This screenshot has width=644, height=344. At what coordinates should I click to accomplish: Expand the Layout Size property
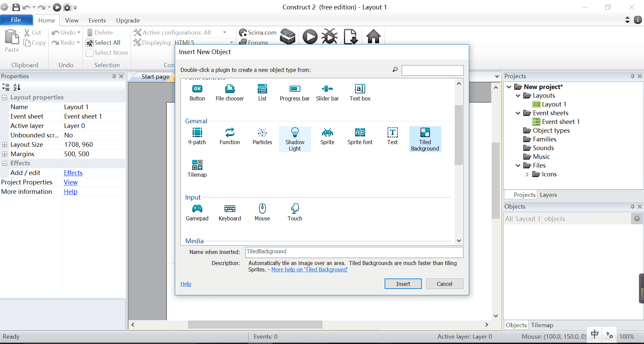pyautogui.click(x=5, y=144)
